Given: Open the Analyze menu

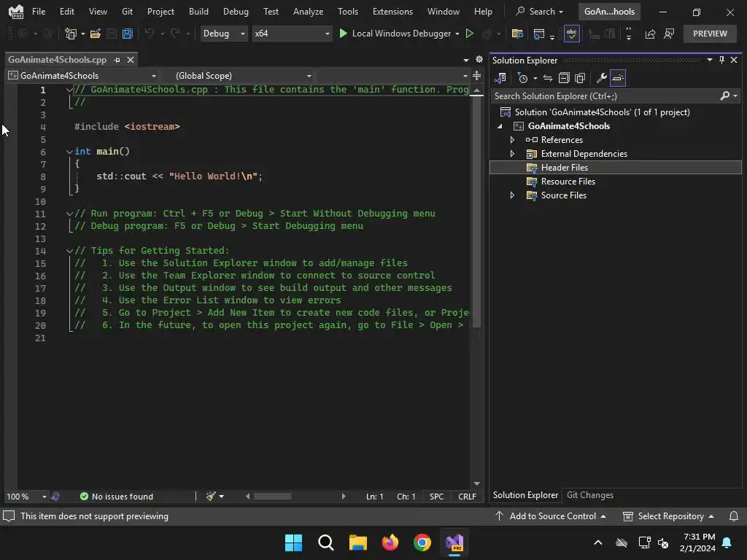Looking at the screenshot, I should 309,12.
